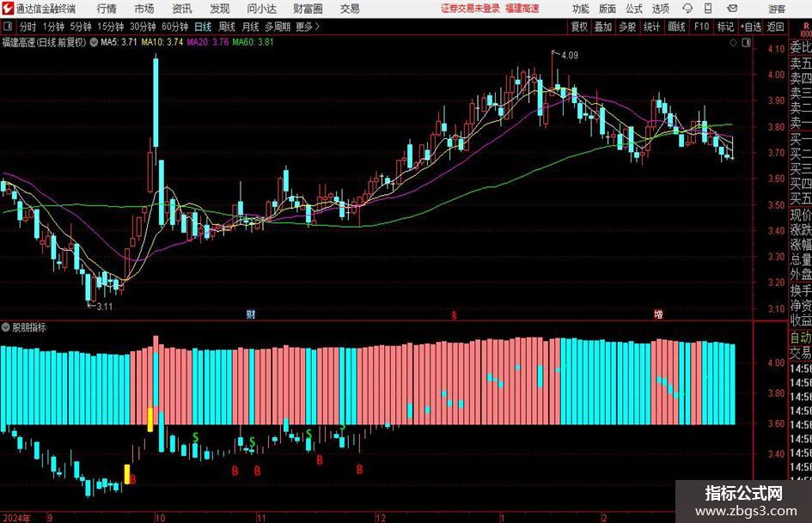The image size is (812, 523).
Task: Click the MA5: 3.71 label
Action: (119, 42)
